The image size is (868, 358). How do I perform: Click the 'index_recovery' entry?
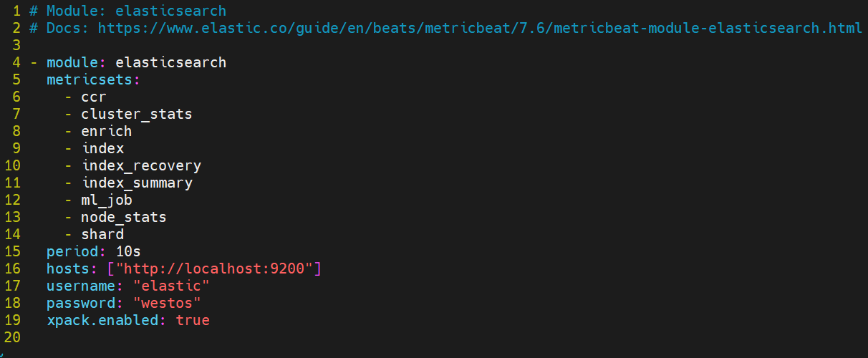tap(141, 165)
